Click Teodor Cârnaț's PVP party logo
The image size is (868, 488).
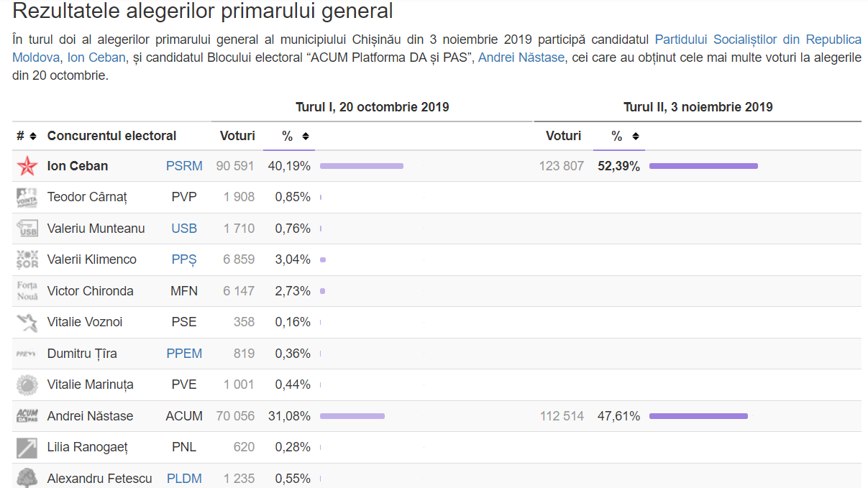tap(27, 197)
